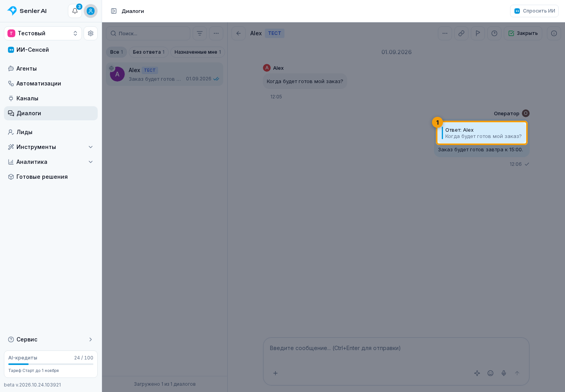Click Спросить ИИ button
This screenshot has height=392, width=565.
coord(534,11)
